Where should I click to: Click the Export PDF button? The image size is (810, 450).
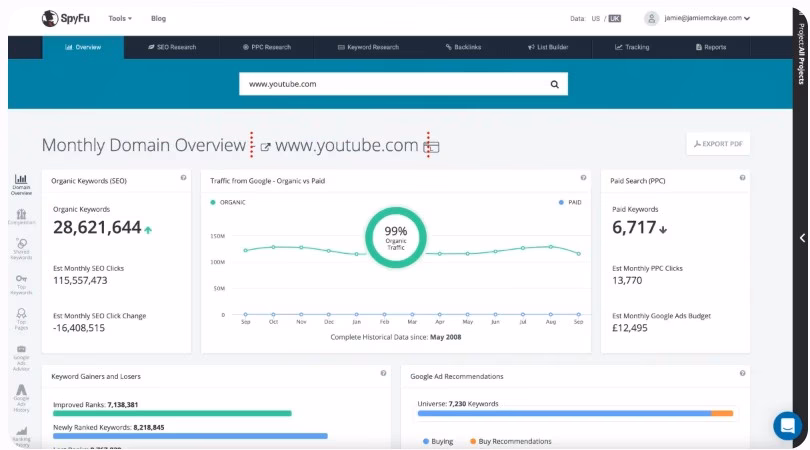point(718,144)
